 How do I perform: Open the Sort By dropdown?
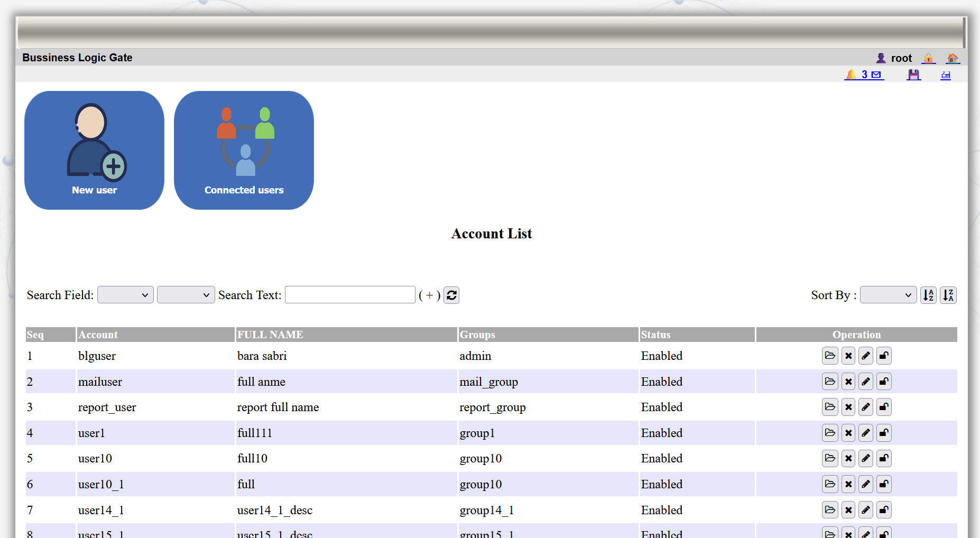888,295
